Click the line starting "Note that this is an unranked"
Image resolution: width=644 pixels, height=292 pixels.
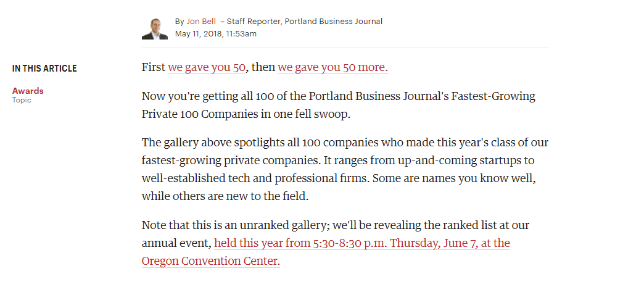(335, 225)
